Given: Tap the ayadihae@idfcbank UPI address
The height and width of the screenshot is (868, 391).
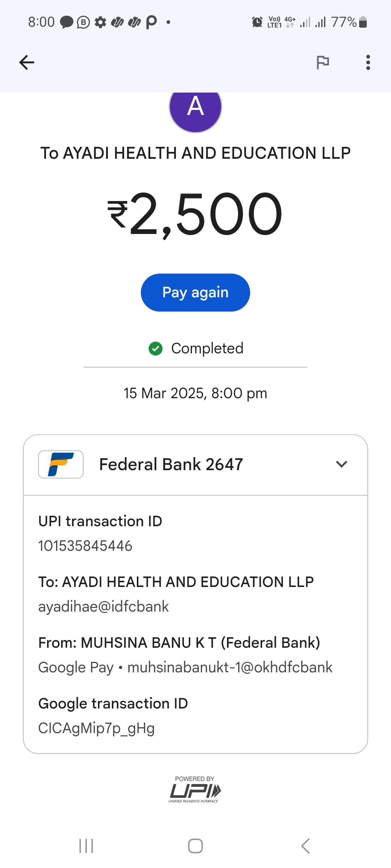Looking at the screenshot, I should 104,607.
